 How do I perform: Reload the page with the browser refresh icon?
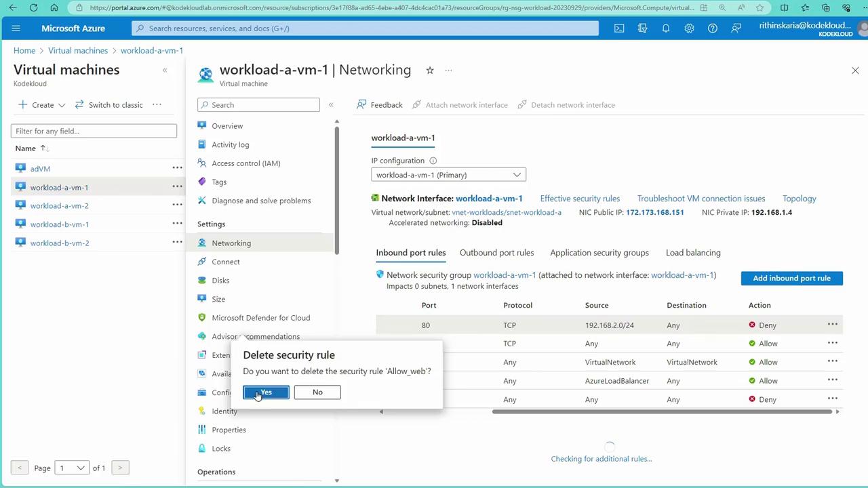[34, 7]
